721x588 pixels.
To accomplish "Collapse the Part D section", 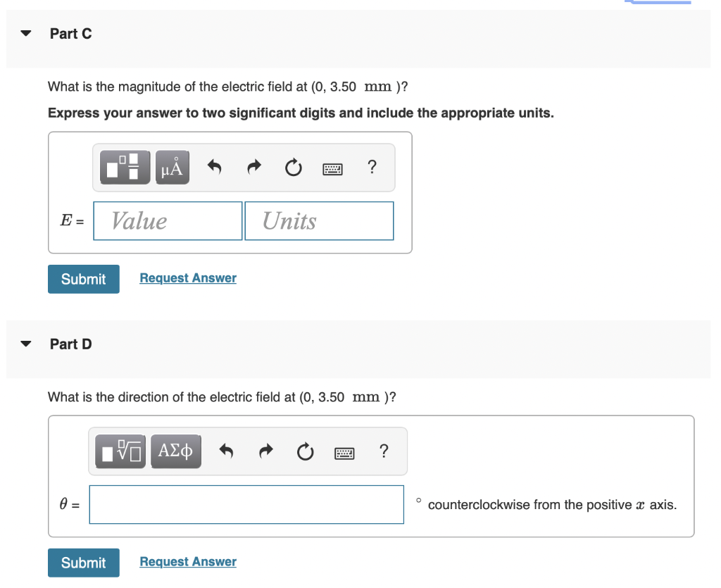I will [26, 344].
